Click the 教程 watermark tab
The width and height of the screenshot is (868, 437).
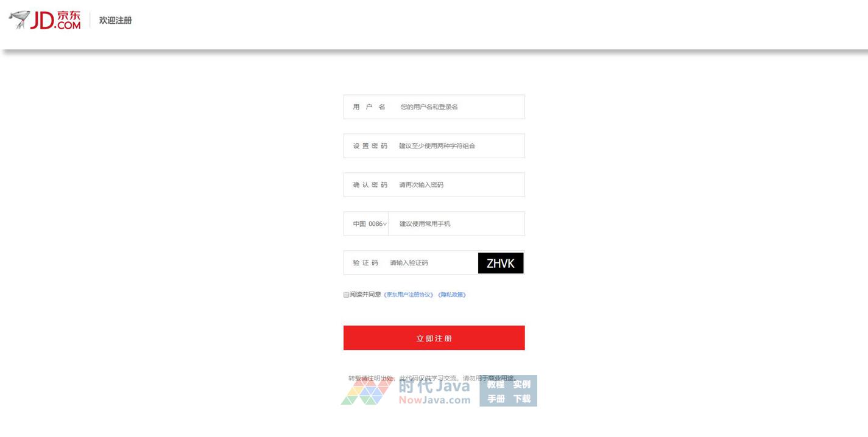pos(496,384)
